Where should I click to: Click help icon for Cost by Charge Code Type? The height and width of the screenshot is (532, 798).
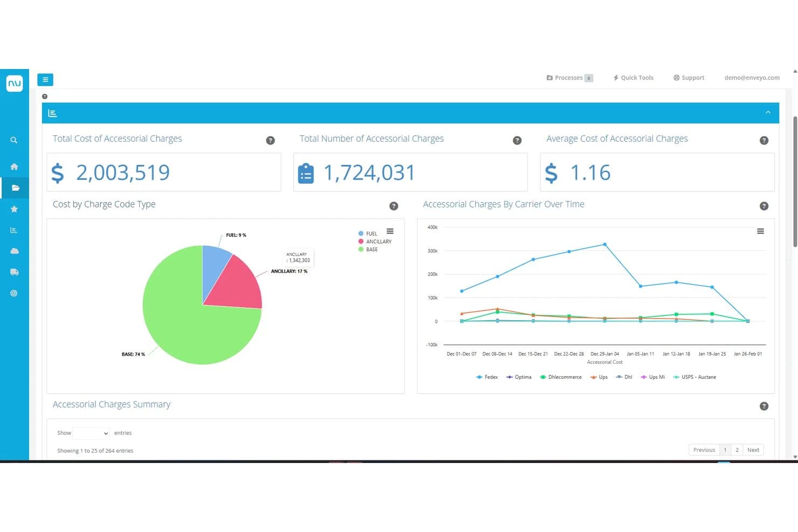(x=394, y=206)
